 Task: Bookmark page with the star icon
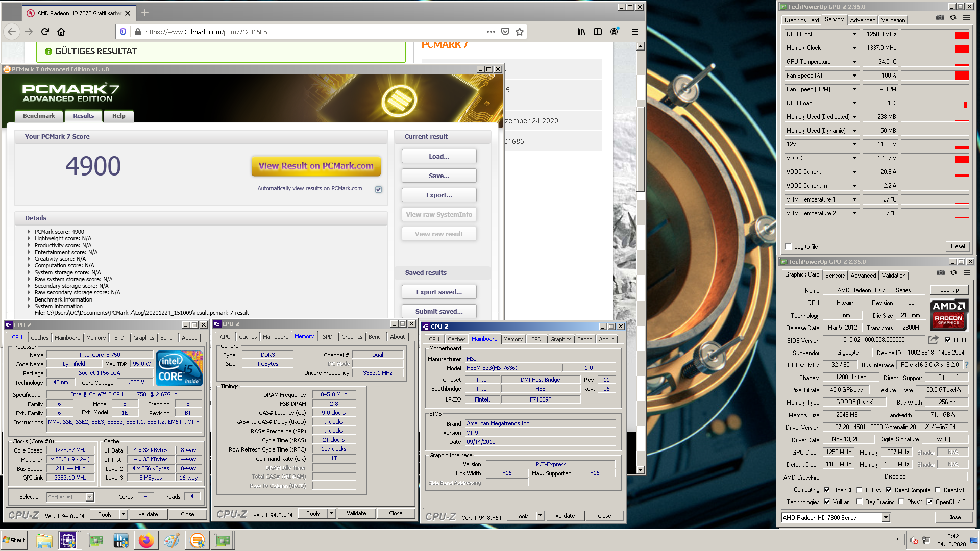pyautogui.click(x=520, y=32)
